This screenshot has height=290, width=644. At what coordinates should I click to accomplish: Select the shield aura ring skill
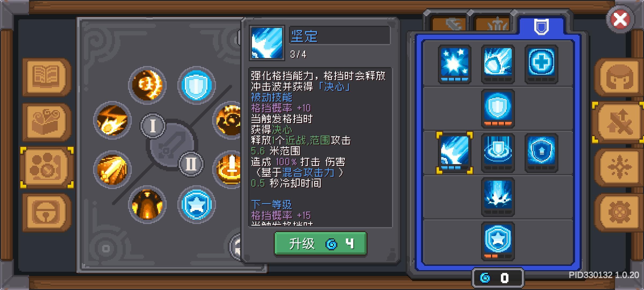pyautogui.click(x=498, y=153)
